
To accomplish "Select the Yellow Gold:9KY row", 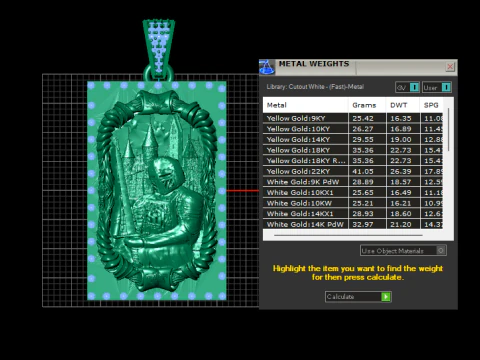I will (x=353, y=118).
